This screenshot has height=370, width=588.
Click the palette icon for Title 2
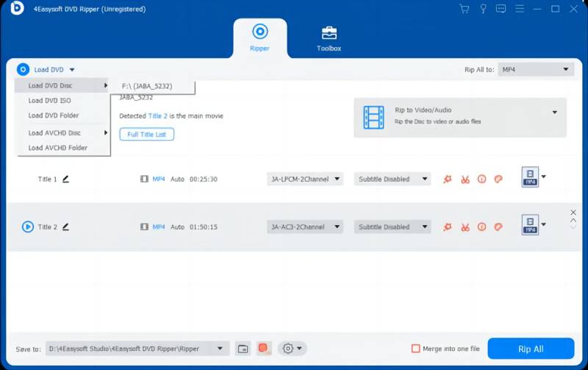tap(498, 227)
